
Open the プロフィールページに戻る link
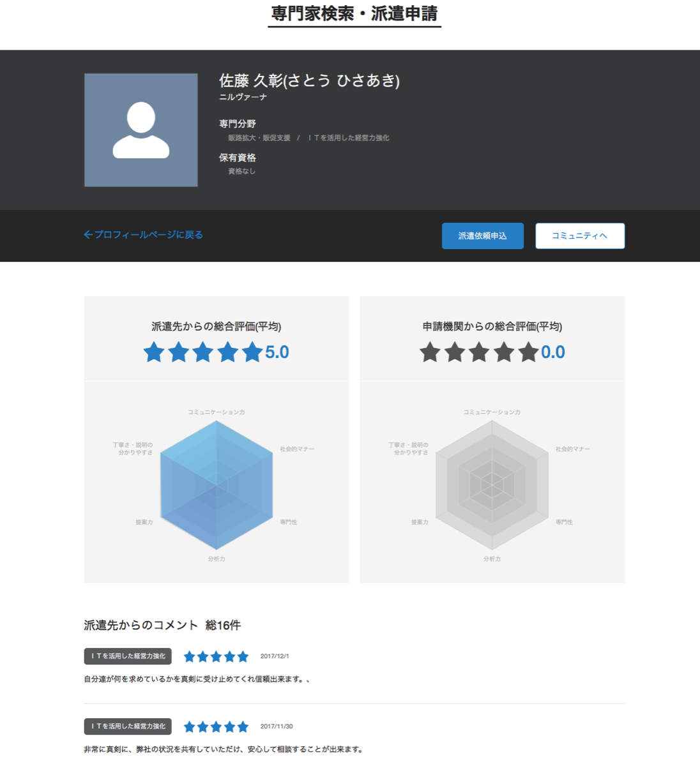coord(148,235)
